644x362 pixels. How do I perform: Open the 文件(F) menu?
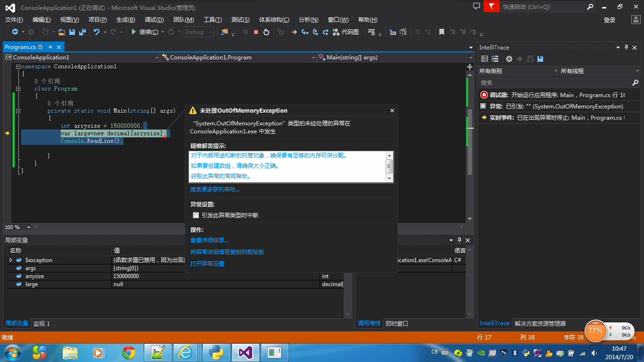14,20
